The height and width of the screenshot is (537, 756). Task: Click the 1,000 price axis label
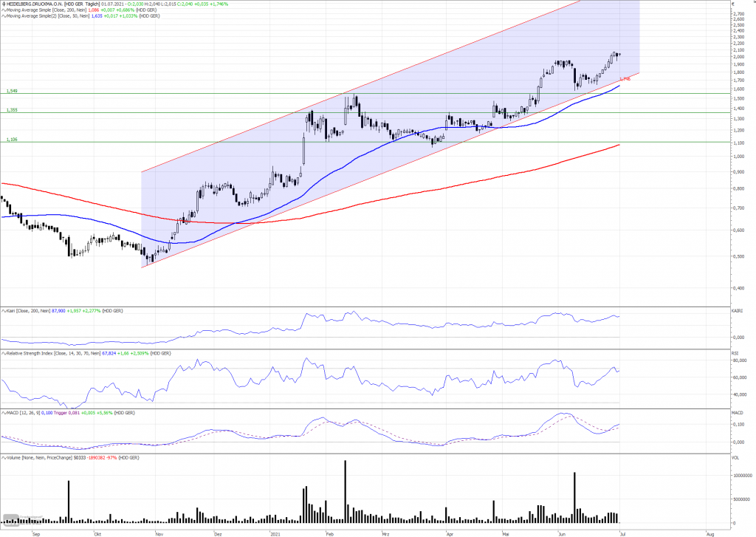click(x=738, y=157)
